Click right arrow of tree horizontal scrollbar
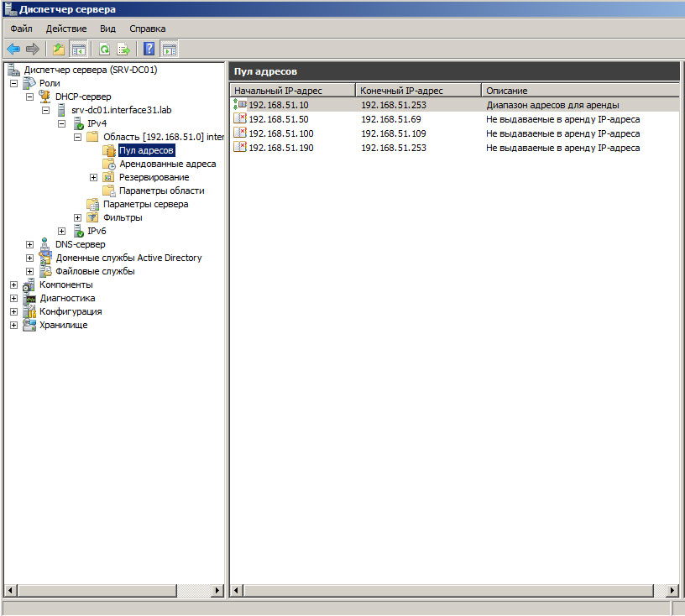The height and width of the screenshot is (616, 685). (217, 591)
